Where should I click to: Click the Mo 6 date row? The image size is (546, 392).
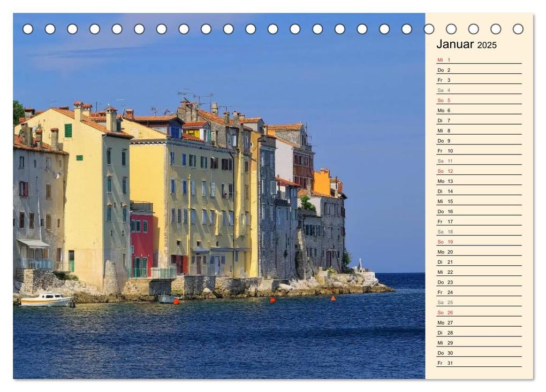point(479,111)
